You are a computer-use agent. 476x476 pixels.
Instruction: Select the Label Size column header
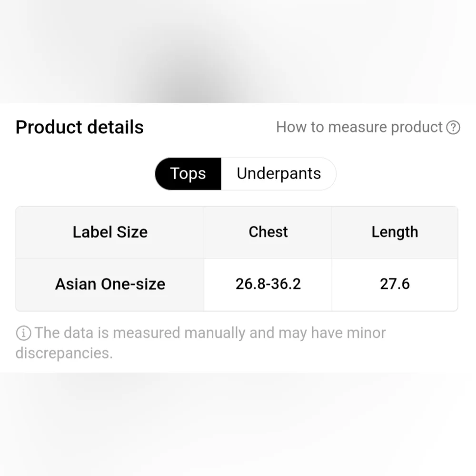click(x=110, y=232)
